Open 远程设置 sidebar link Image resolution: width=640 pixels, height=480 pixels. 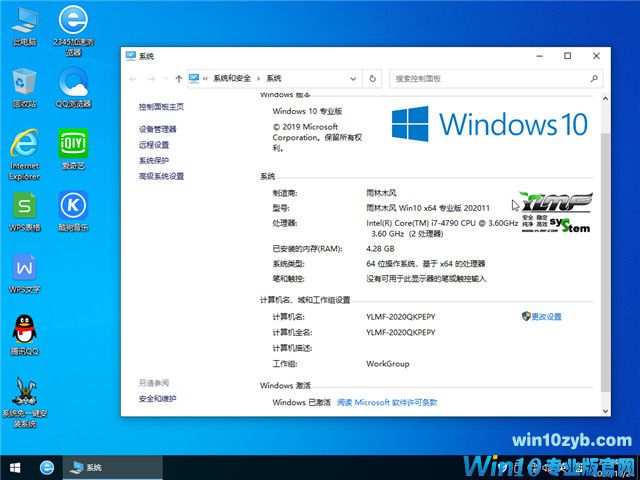tap(153, 145)
